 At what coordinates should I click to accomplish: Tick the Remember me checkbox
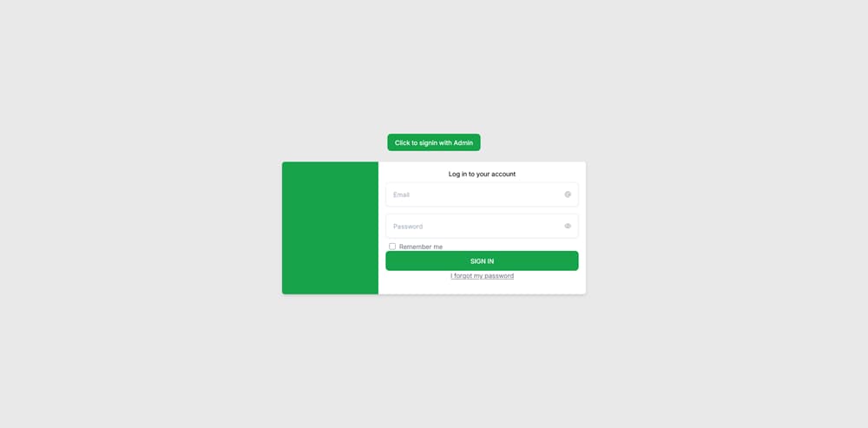pyautogui.click(x=392, y=247)
